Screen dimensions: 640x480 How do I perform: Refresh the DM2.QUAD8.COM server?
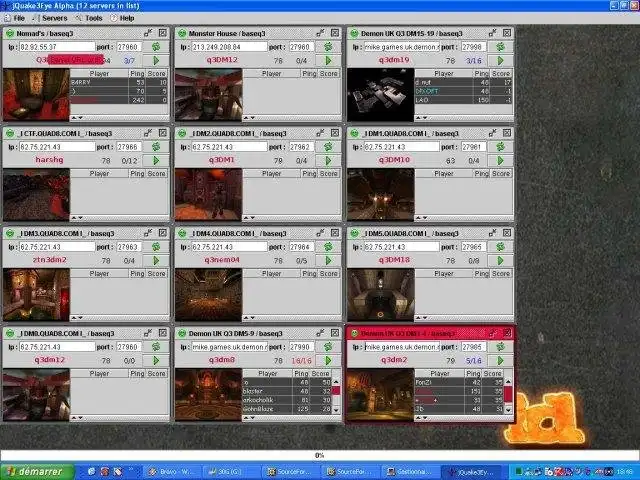click(x=328, y=147)
